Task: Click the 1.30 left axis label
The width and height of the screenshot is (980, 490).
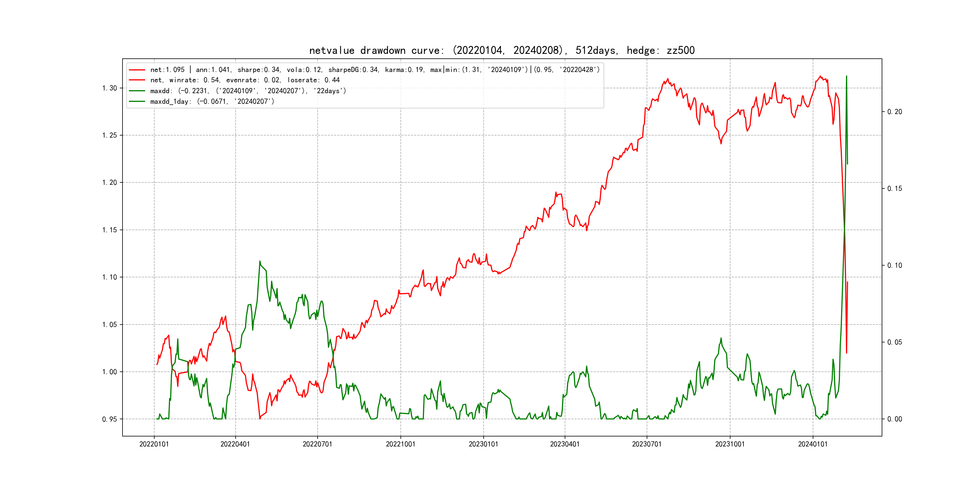Action: coord(109,88)
